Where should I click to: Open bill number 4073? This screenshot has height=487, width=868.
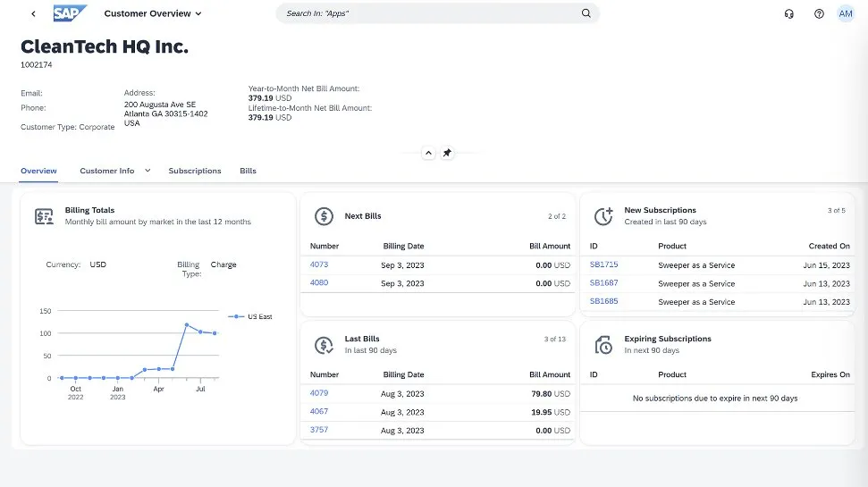319,264
